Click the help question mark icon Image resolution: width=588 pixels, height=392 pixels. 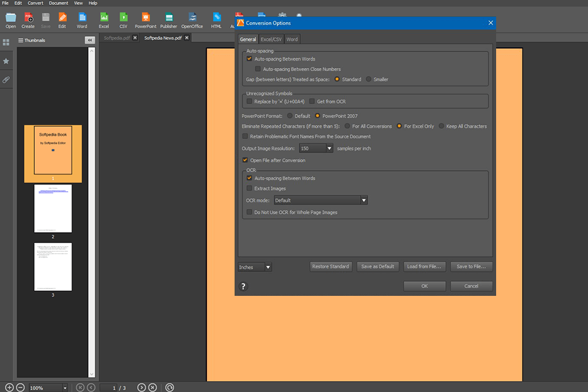coord(243,286)
